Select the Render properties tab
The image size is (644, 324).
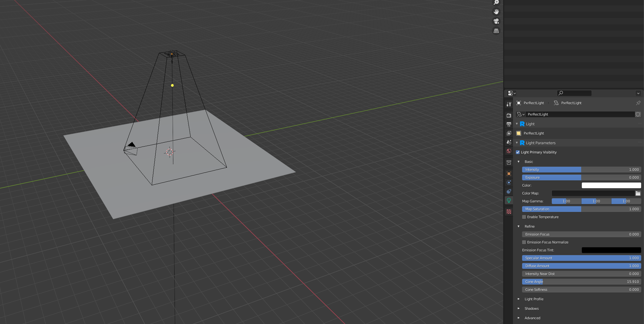509,115
